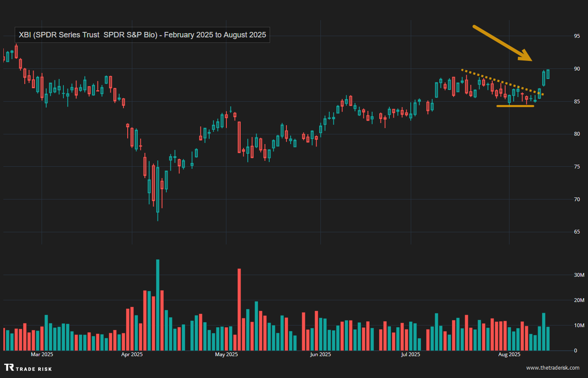Click the Apr 2025 date label
The width and height of the screenshot is (588, 378).
tap(132, 354)
